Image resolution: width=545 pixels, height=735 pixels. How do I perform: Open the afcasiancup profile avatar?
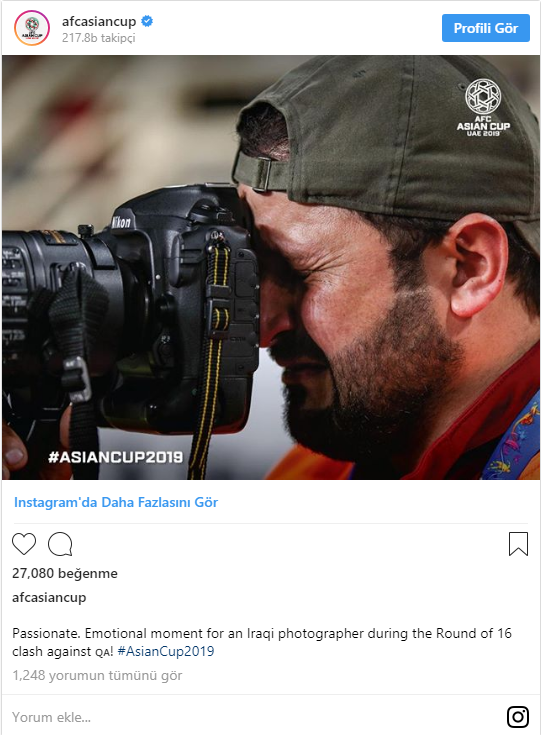click(31, 28)
